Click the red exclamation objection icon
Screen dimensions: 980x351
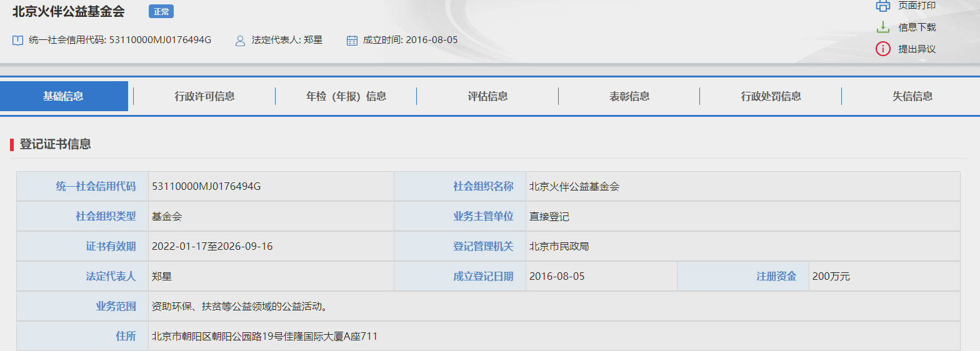point(882,49)
